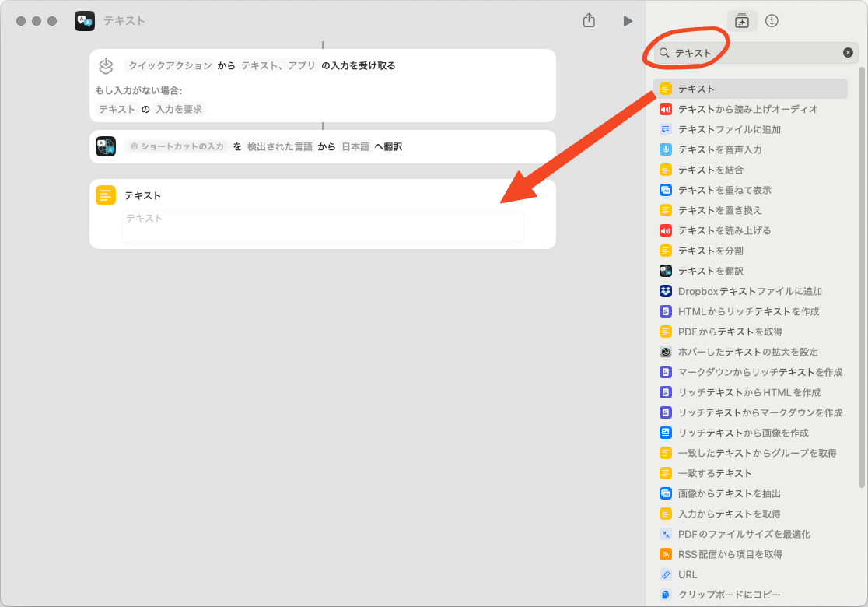Change the テキスト type in no-input fallback
The width and height of the screenshot is (868, 607).
pos(117,109)
